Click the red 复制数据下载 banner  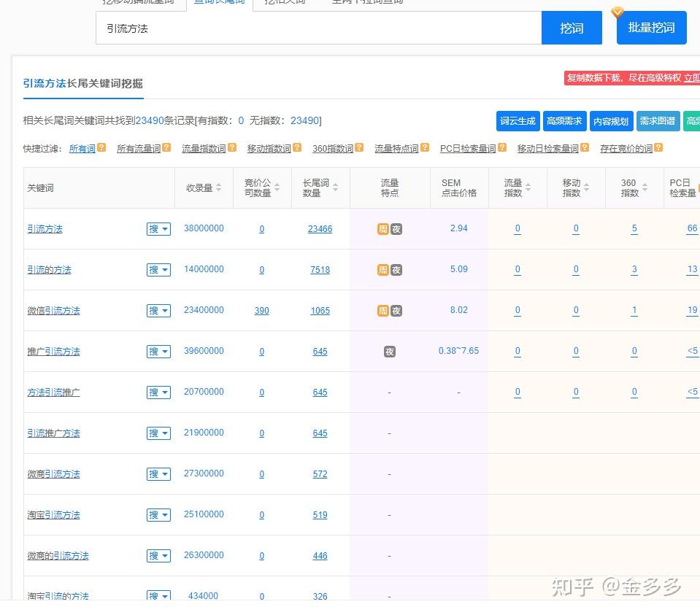631,78
